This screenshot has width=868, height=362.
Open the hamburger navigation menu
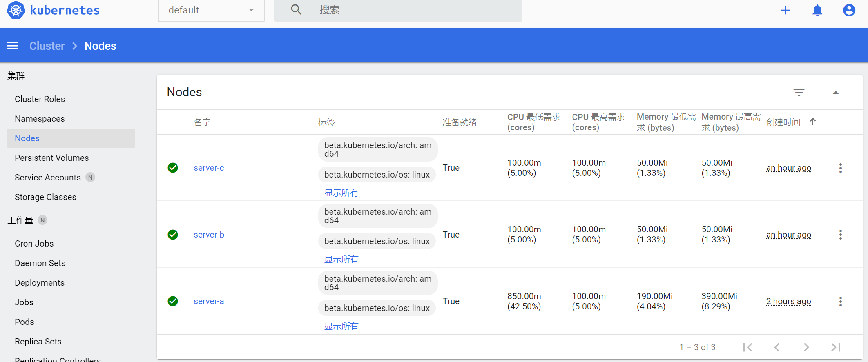coord(12,46)
